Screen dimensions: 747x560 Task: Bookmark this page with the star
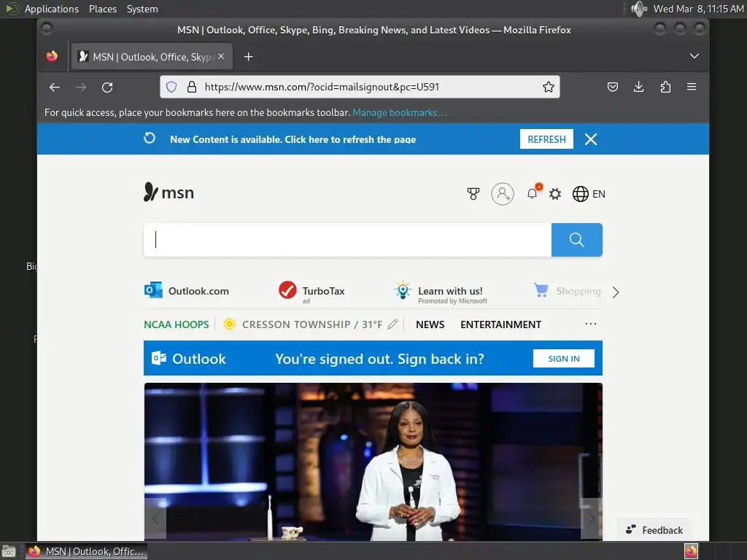pos(549,87)
